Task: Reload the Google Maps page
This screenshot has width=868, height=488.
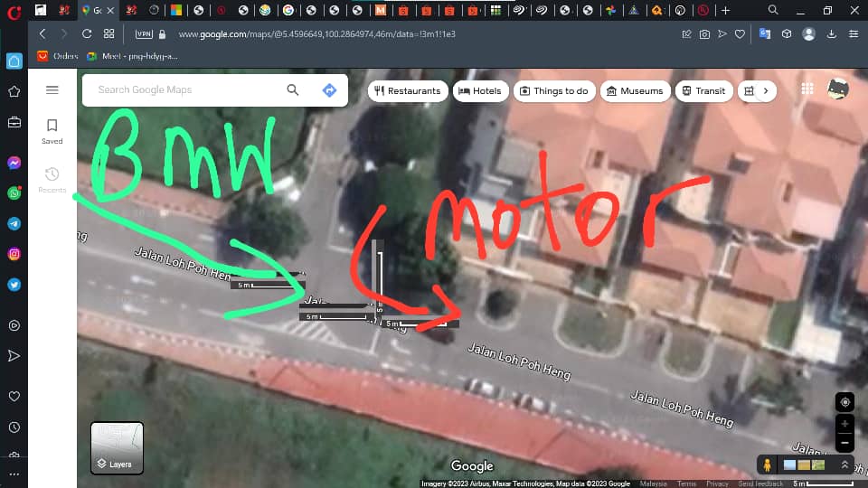Action: (x=87, y=33)
